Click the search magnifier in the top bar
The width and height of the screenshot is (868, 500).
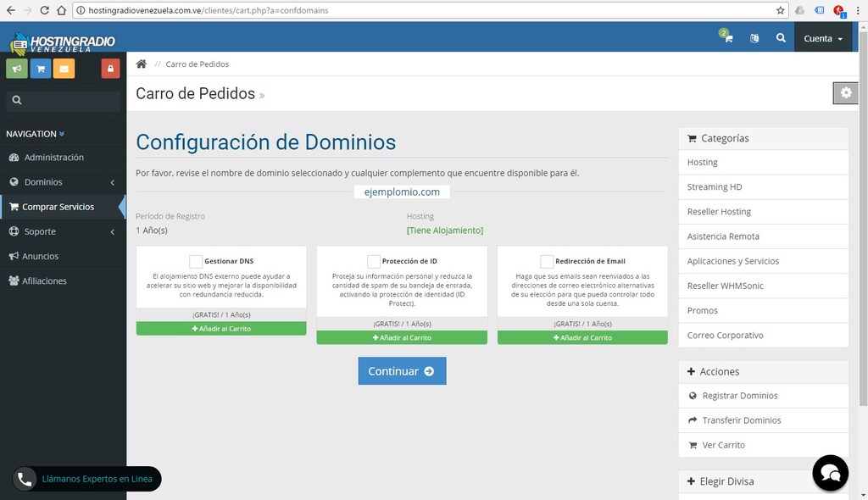click(x=781, y=38)
